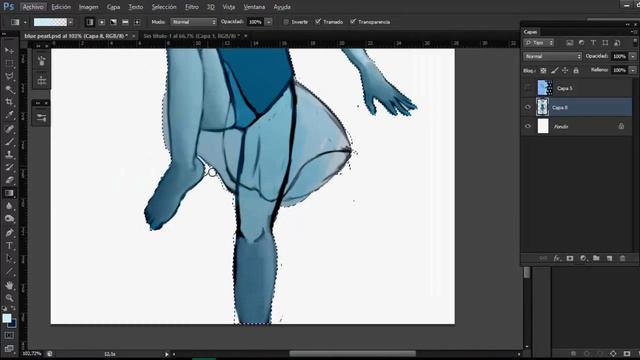
Task: Uncheck the Transparencia checkbox
Action: pos(353,22)
